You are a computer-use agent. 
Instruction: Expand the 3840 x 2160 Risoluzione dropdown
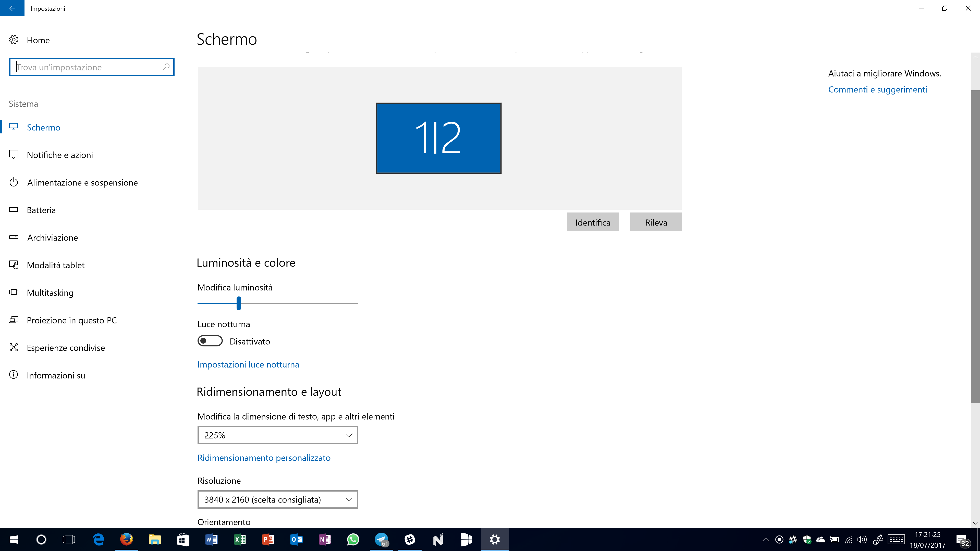[278, 499]
